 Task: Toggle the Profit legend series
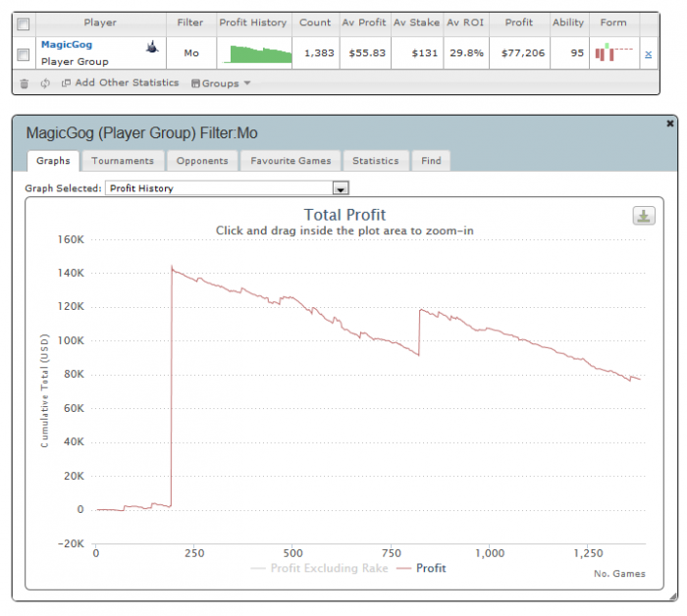pyautogui.click(x=421, y=568)
